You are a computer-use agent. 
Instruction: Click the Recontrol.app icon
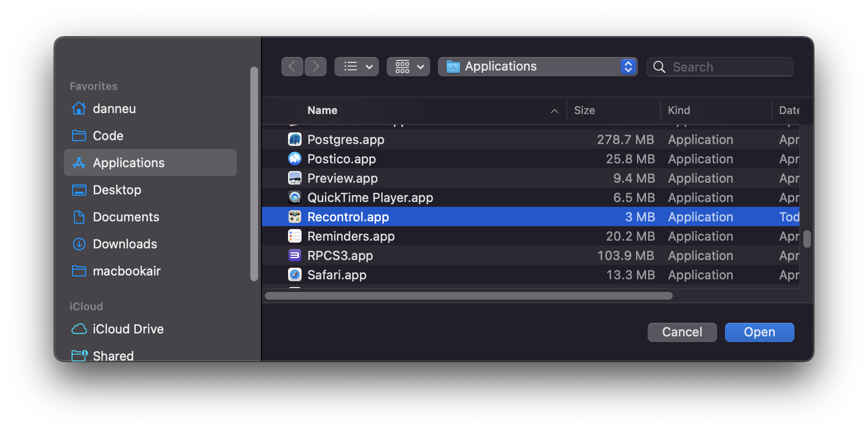point(295,216)
